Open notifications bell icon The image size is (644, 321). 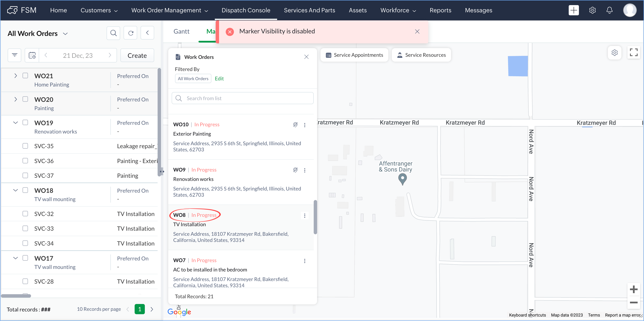pos(610,10)
